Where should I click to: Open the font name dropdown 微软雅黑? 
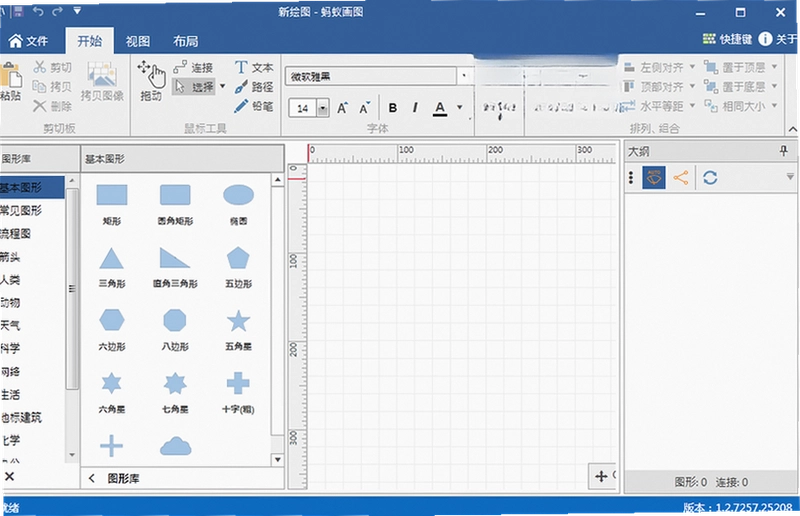tap(463, 76)
